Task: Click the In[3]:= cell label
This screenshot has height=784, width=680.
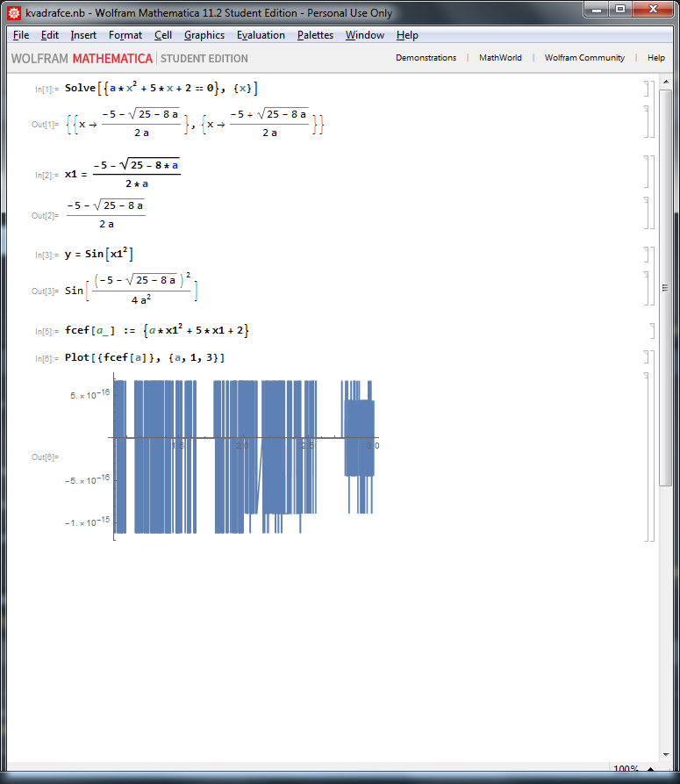Action: click(x=47, y=255)
